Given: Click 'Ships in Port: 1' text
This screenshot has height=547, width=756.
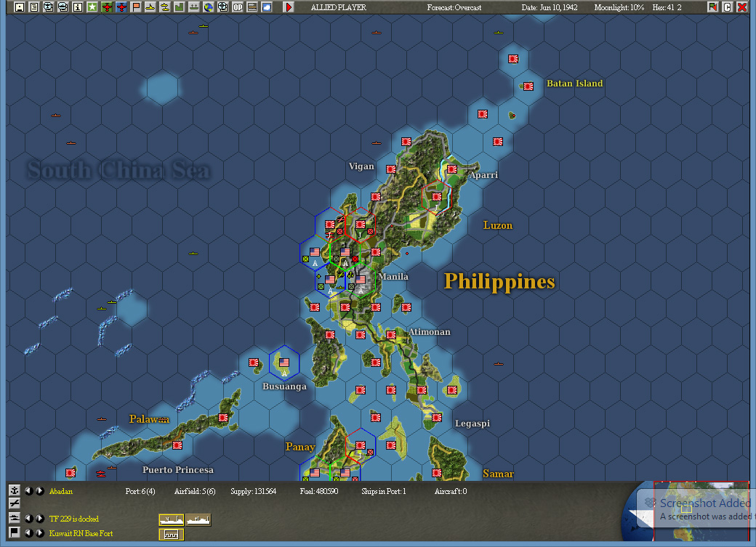Looking at the screenshot, I should pyautogui.click(x=384, y=492).
